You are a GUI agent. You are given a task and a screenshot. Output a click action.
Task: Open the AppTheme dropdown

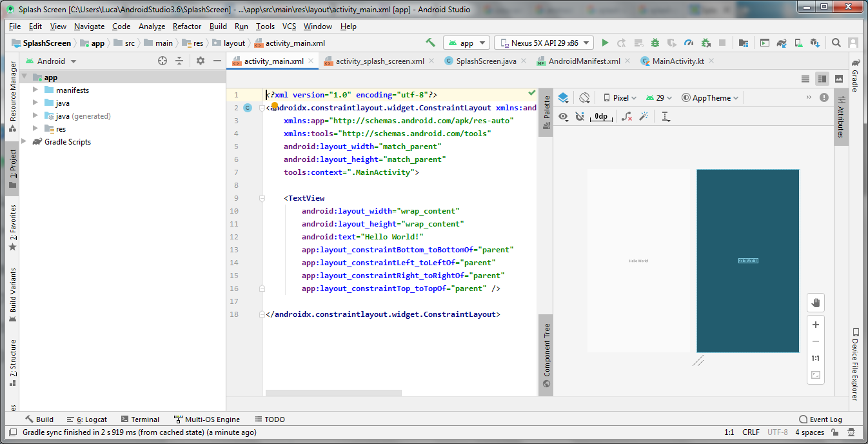tap(710, 98)
